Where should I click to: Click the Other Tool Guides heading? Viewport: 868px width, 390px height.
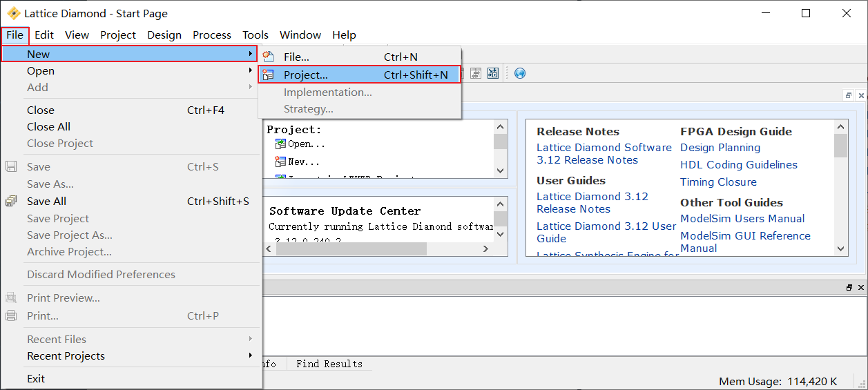[731, 202]
